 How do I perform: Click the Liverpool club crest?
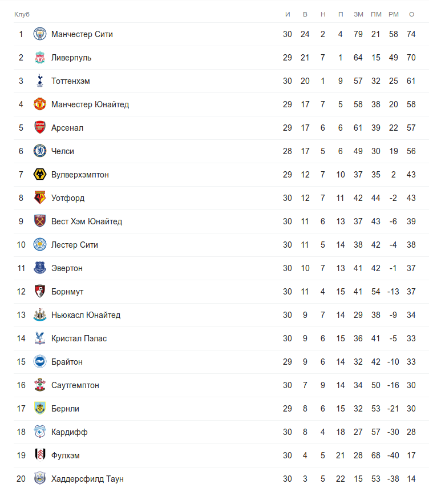tap(39, 58)
